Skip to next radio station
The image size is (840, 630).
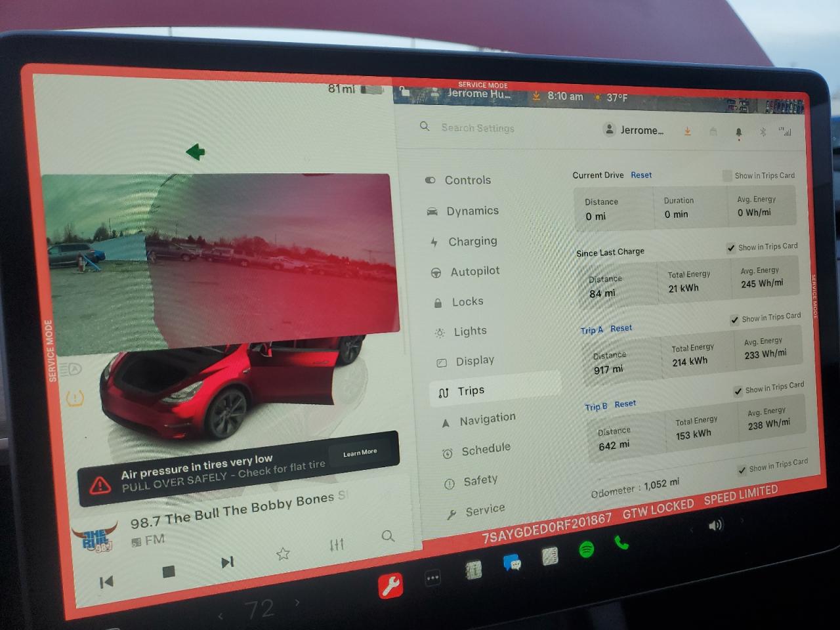pyautogui.click(x=227, y=562)
